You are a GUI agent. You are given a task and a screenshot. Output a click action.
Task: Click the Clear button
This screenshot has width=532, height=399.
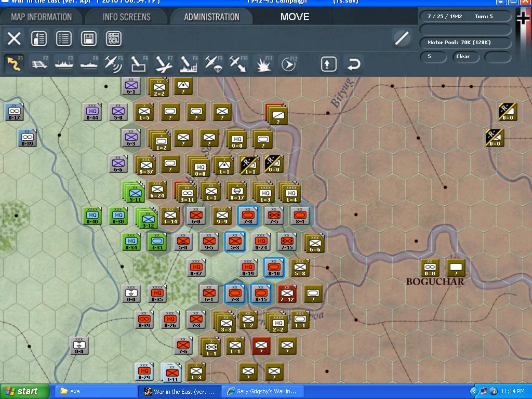465,57
